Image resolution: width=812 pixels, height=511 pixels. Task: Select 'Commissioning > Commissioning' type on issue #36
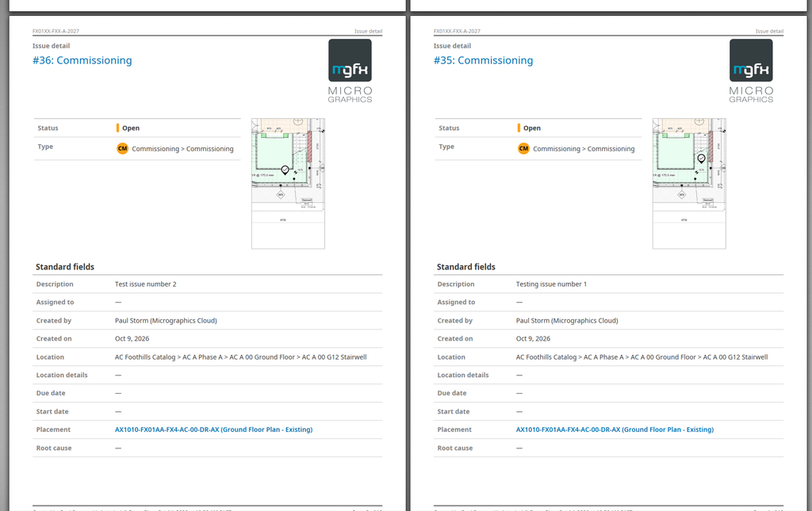click(183, 149)
